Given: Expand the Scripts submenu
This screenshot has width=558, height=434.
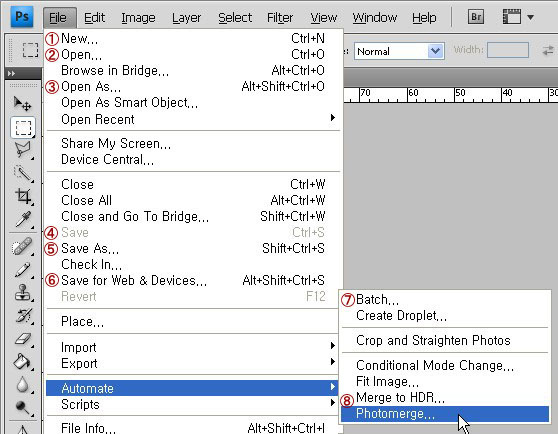Looking at the screenshot, I should 193,404.
